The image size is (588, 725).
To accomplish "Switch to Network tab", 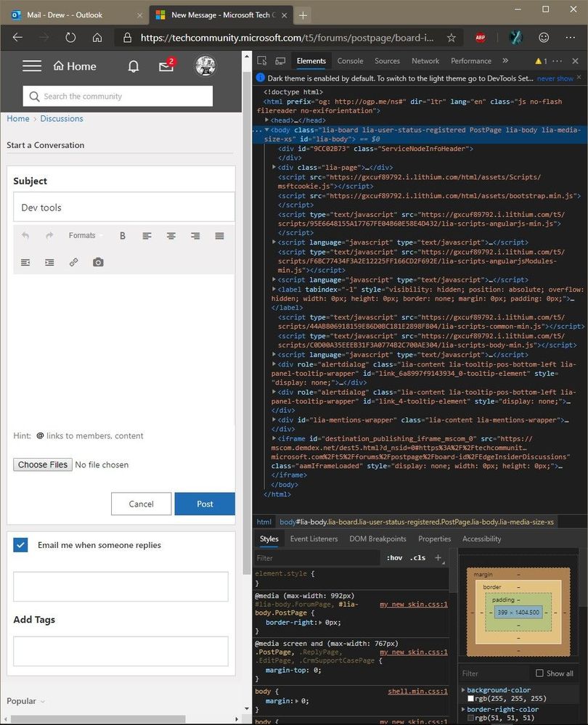I will (x=425, y=61).
